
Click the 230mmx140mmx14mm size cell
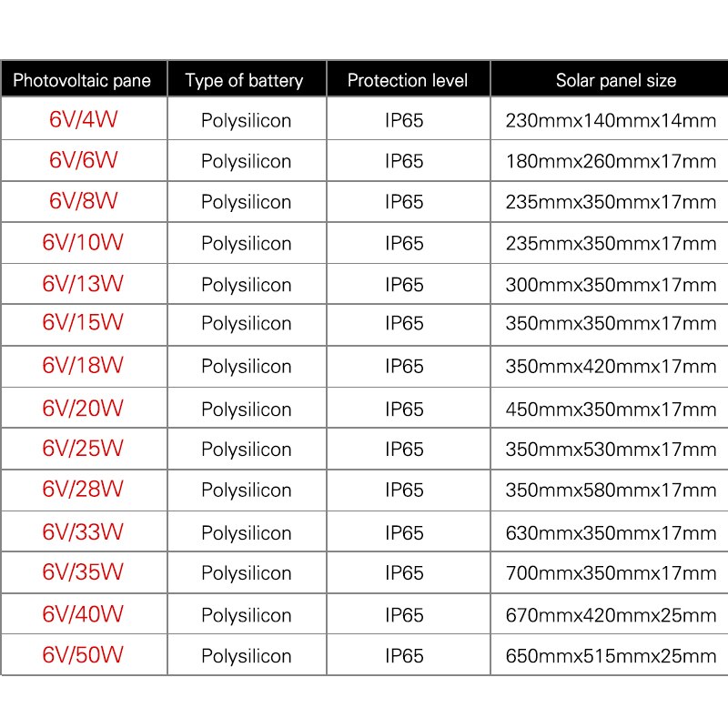click(611, 120)
